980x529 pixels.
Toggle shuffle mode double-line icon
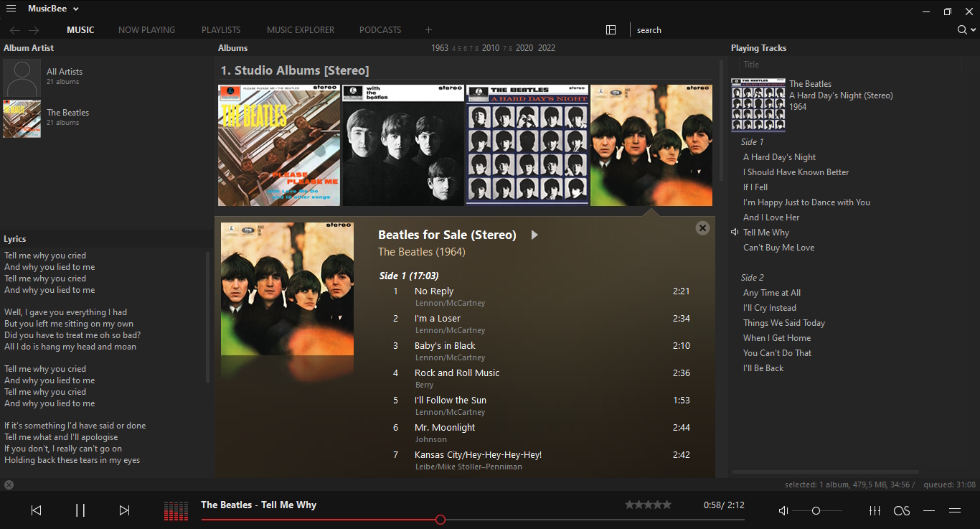[955, 511]
